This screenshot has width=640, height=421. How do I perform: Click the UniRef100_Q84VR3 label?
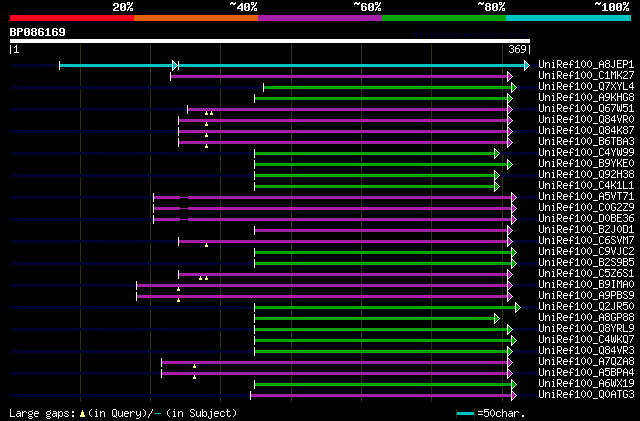pos(586,351)
